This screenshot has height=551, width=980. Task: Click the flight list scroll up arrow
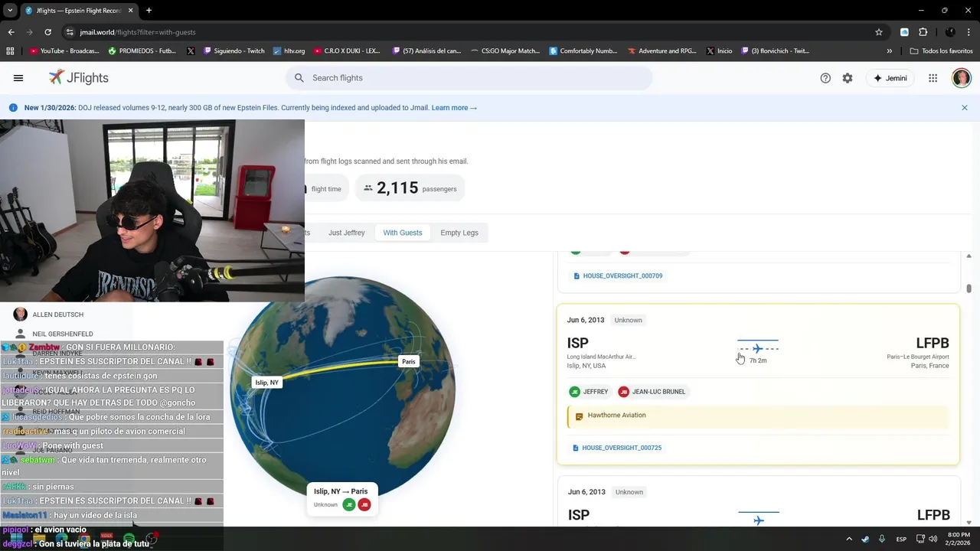click(969, 256)
